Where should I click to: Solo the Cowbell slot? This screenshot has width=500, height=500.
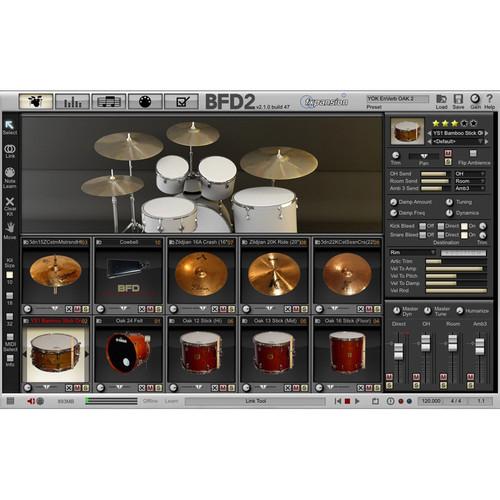tap(158, 309)
